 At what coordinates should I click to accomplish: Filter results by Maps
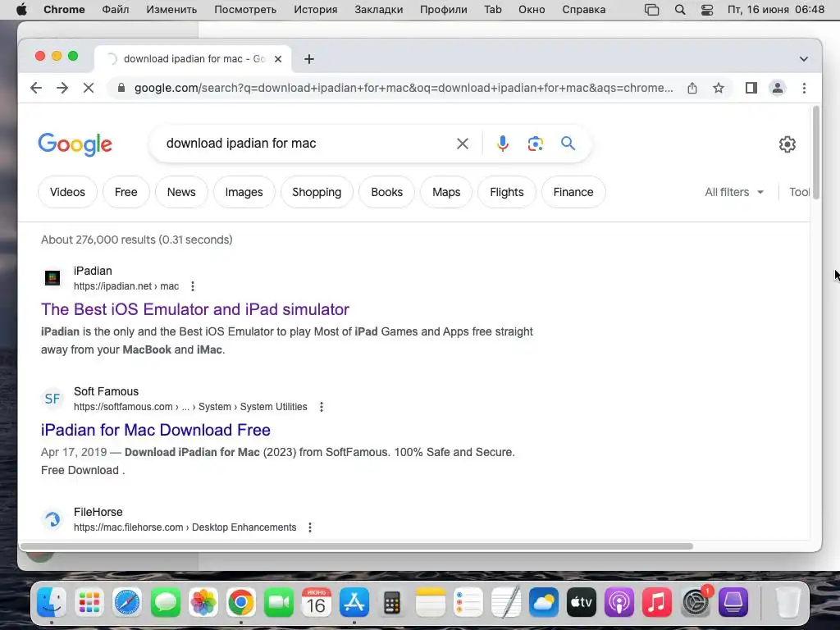pos(446,192)
